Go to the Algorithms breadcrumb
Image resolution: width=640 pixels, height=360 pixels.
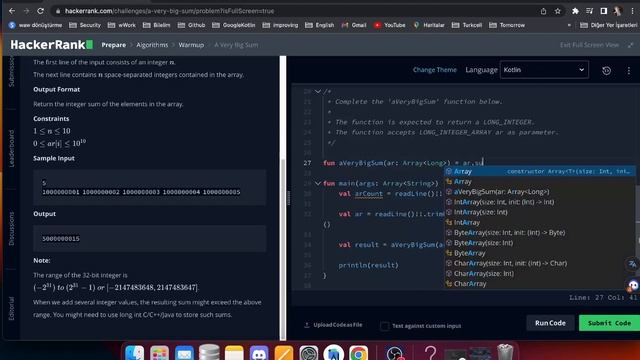(x=152, y=45)
